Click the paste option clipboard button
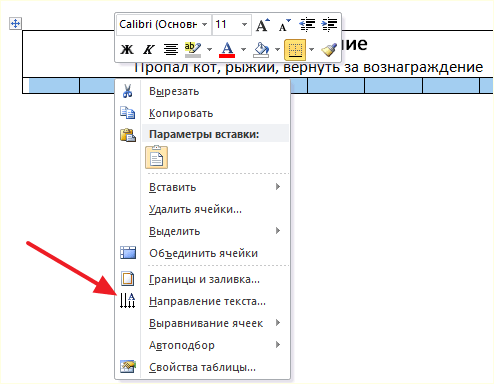This screenshot has height=384, width=494. (157, 157)
